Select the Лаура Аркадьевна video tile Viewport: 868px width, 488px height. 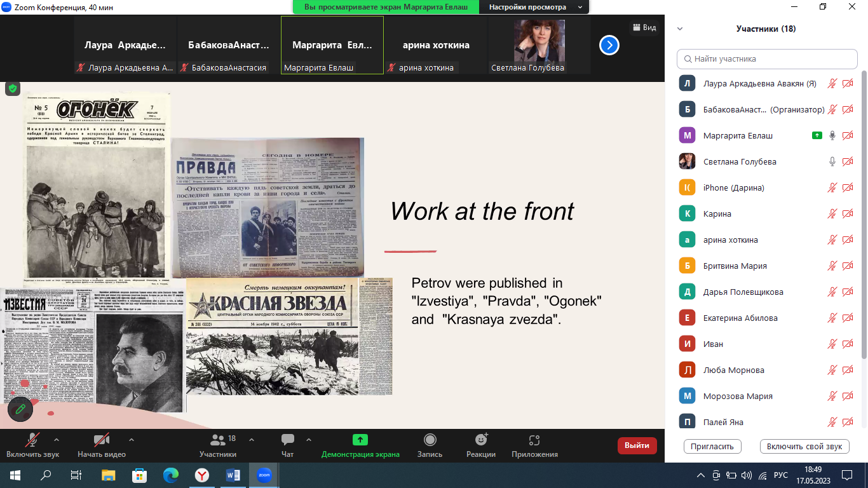pyautogui.click(x=125, y=45)
